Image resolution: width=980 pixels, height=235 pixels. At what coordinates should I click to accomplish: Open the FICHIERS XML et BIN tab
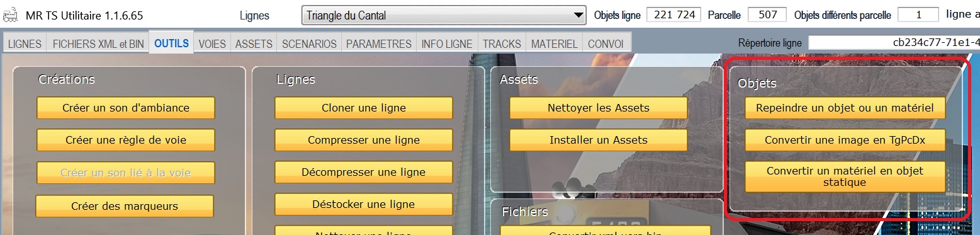[x=98, y=44]
